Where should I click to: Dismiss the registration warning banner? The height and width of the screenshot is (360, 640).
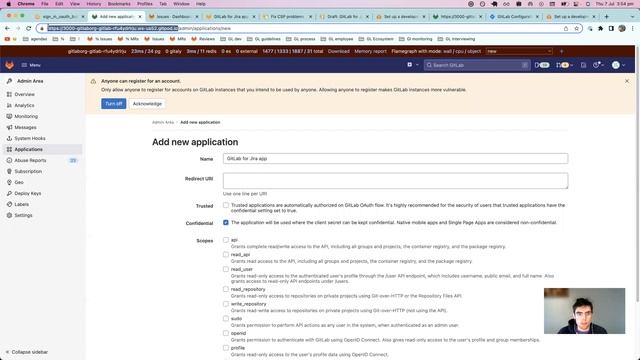(x=627, y=81)
